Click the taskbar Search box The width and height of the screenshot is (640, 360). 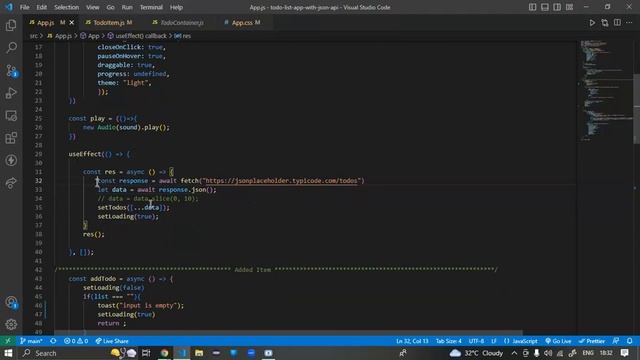[x=63, y=353]
